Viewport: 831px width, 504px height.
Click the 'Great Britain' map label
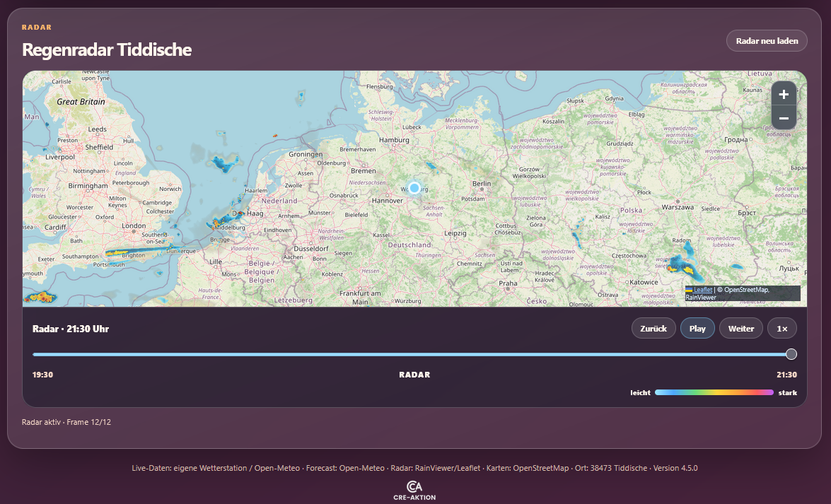pyautogui.click(x=81, y=101)
